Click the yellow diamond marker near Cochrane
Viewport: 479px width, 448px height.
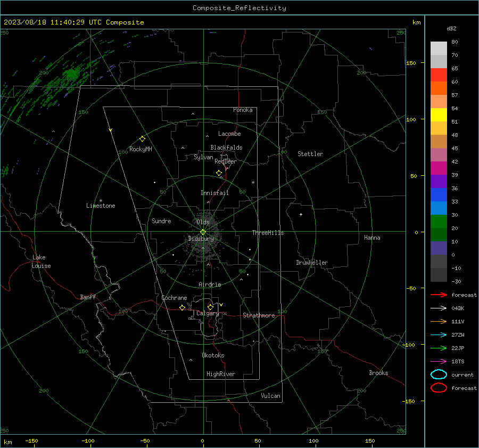tap(182, 307)
